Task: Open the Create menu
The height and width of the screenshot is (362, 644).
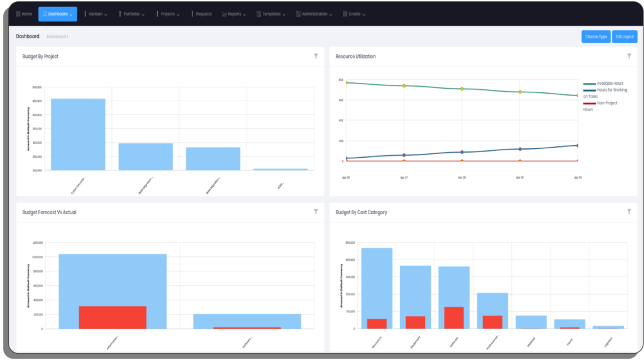Action: pyautogui.click(x=353, y=14)
